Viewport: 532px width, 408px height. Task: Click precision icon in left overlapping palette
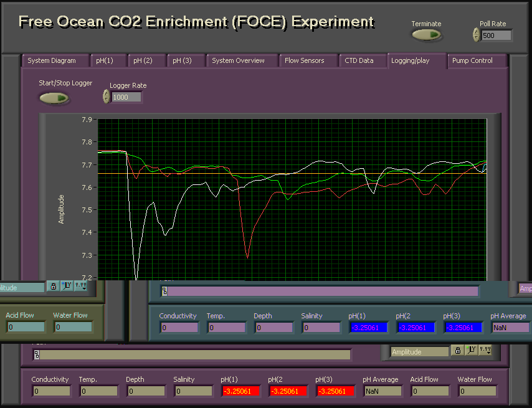(x=81, y=287)
